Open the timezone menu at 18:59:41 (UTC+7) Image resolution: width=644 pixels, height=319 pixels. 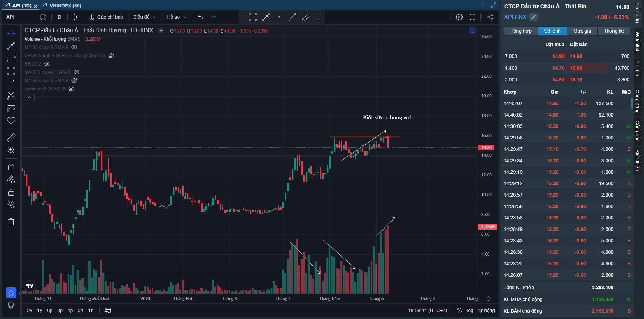(x=427, y=310)
